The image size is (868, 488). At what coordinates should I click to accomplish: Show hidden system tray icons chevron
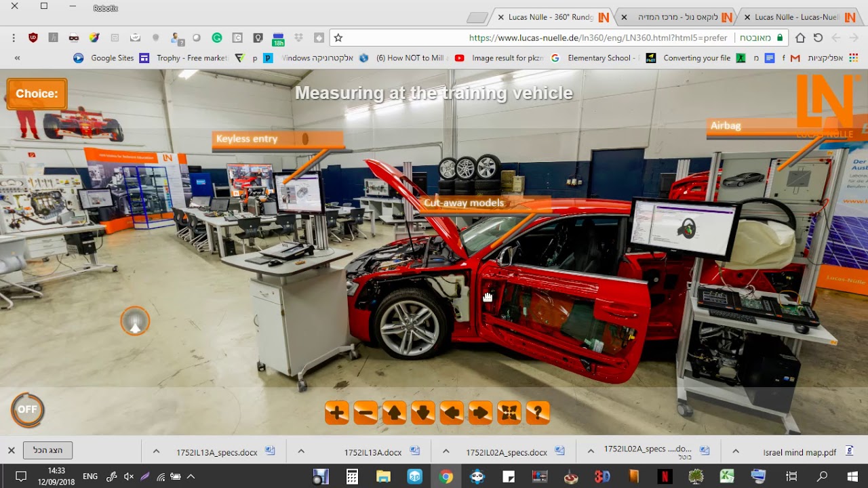click(191, 476)
